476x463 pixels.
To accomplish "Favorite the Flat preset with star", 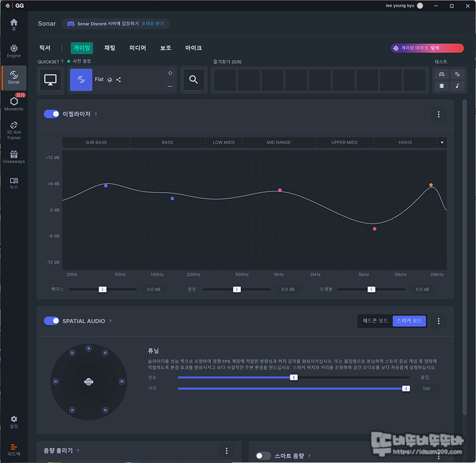I will [x=170, y=73].
